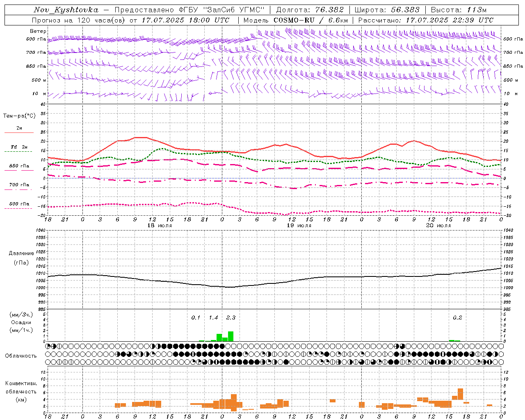
Task: Click the Ветер wind panel label
Action: [x=38, y=31]
